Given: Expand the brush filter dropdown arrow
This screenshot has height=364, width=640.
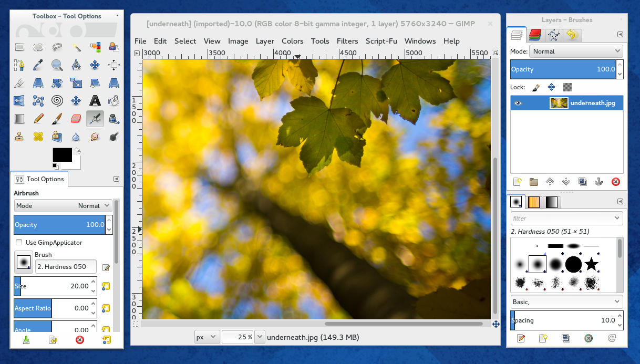Looking at the screenshot, I should pyautogui.click(x=617, y=218).
